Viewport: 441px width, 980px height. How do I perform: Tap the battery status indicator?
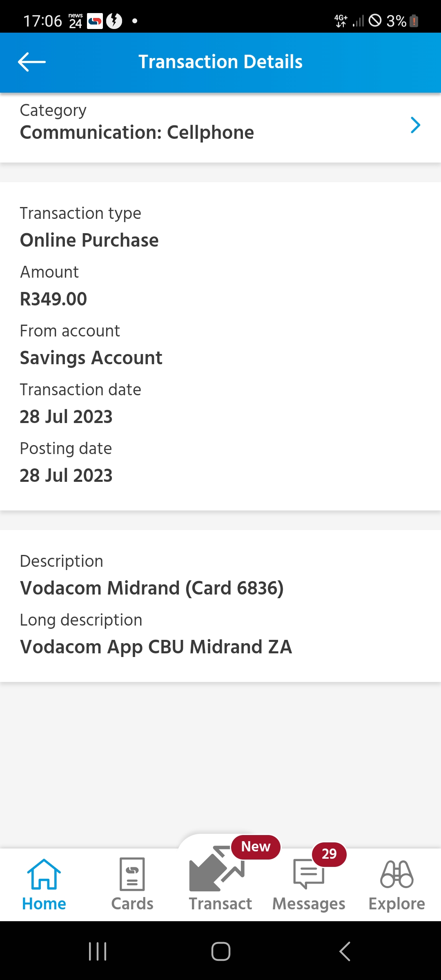[414, 20]
